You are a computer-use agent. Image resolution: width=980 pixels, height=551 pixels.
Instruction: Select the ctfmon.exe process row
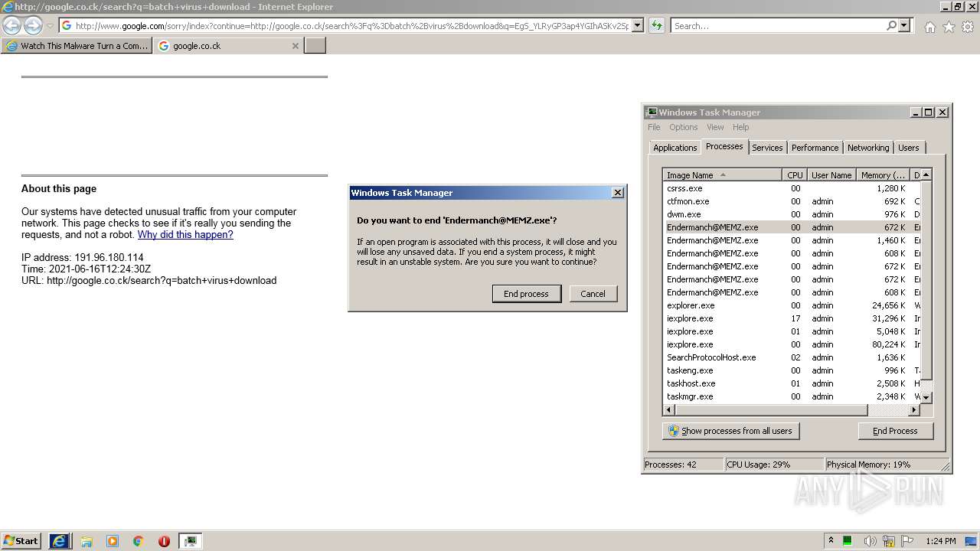point(791,201)
